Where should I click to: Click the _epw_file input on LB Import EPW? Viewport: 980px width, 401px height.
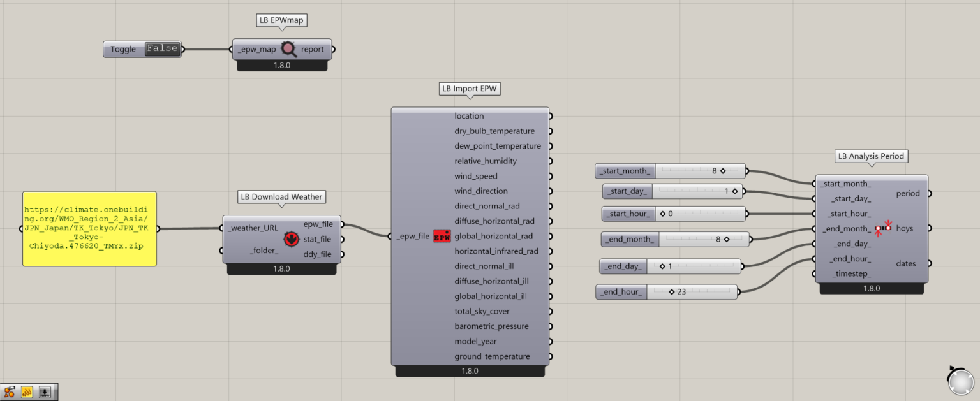[x=413, y=237]
